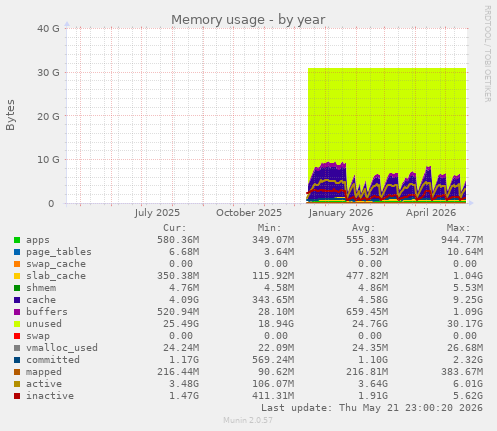This screenshot has height=431, width=497.
Task: Click the slab_cache yellow legend swatch
Action: 17,276
